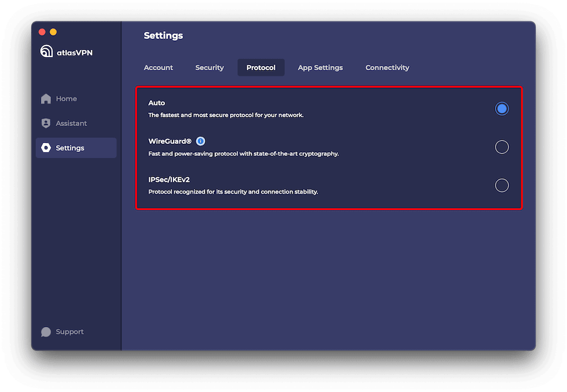Close the window with red button
This screenshot has height=392, width=567.
tap(42, 32)
